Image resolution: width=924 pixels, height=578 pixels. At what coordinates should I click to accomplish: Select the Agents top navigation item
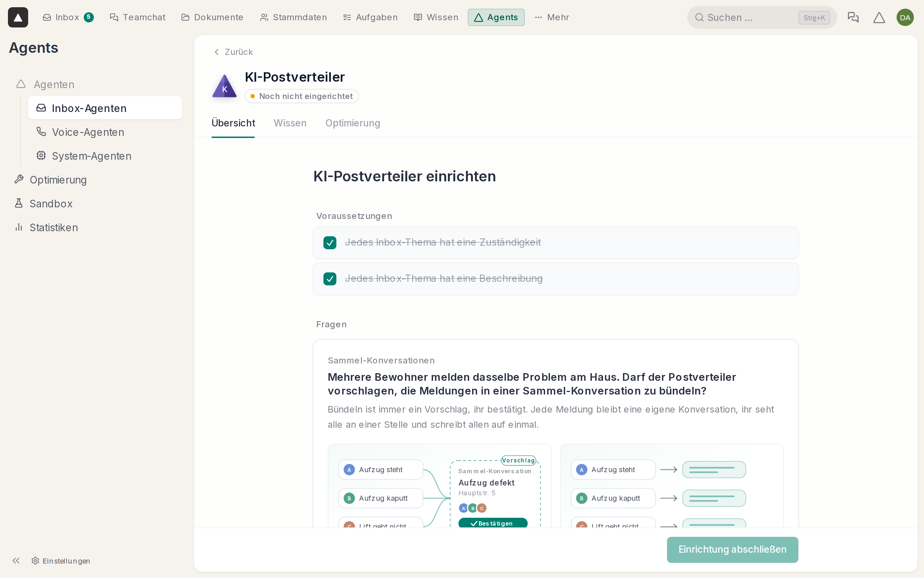(496, 17)
